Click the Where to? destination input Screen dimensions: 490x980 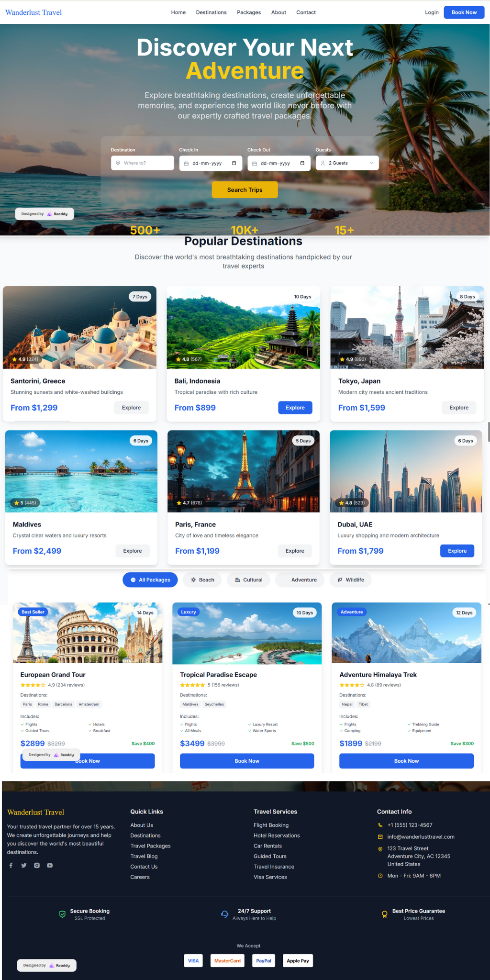[x=143, y=163]
